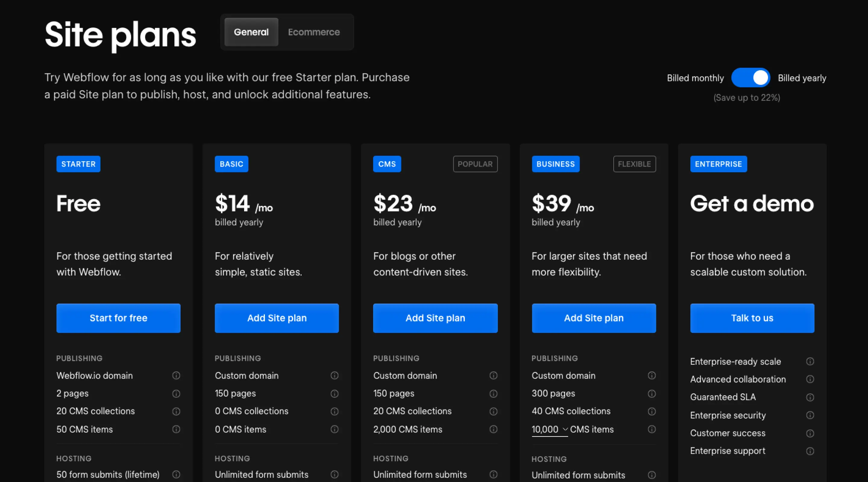Click the 40 CMS collections text

point(571,411)
